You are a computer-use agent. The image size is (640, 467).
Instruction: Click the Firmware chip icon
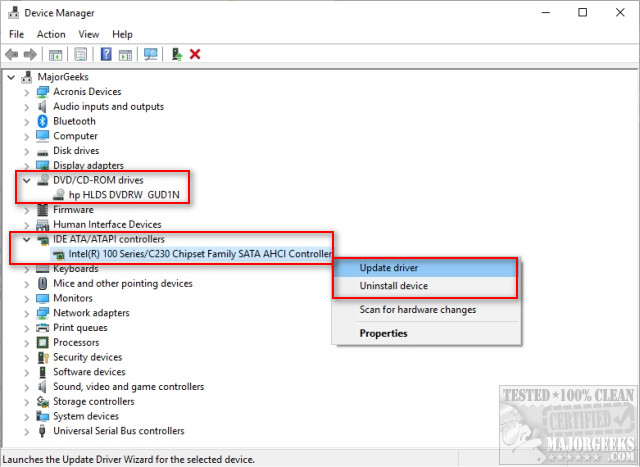coord(42,210)
